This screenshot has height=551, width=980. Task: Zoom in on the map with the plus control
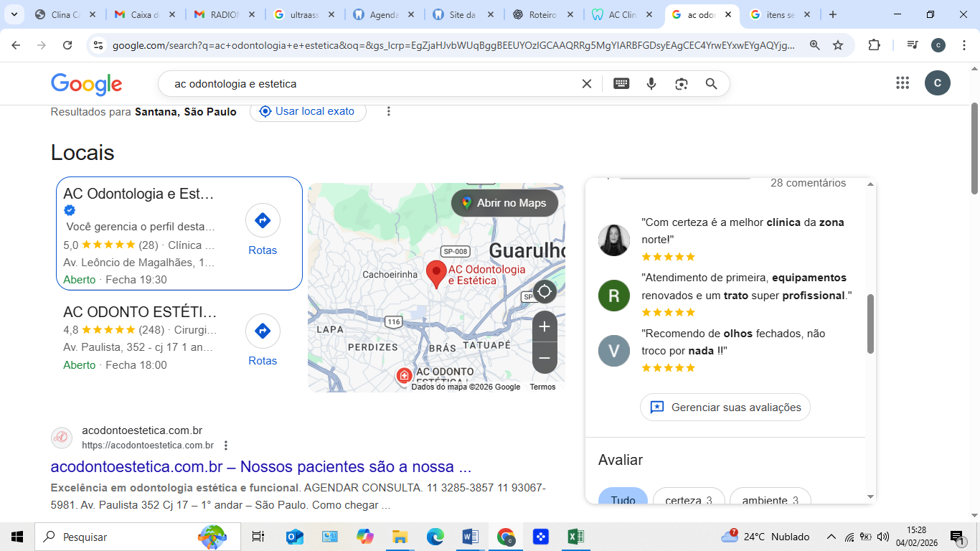tap(545, 327)
